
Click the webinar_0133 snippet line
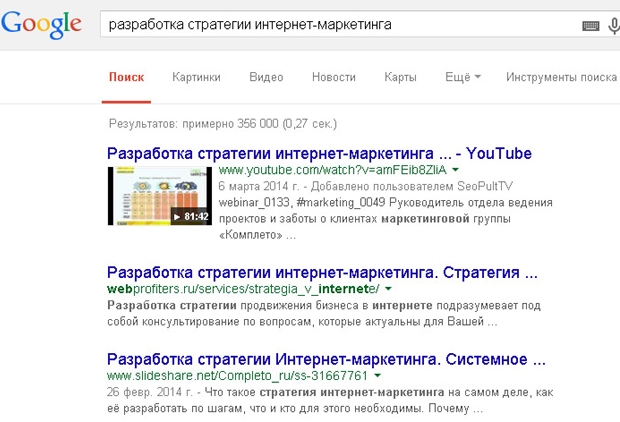(386, 202)
